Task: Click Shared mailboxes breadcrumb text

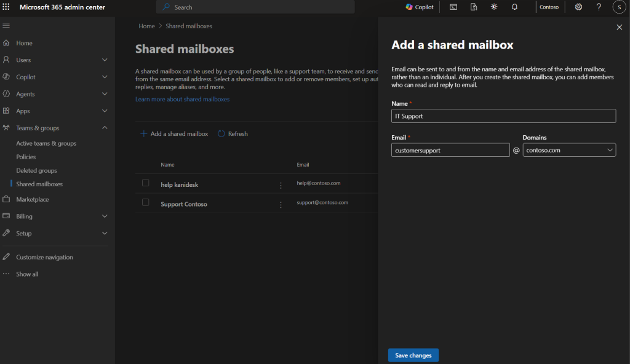Action: (189, 26)
